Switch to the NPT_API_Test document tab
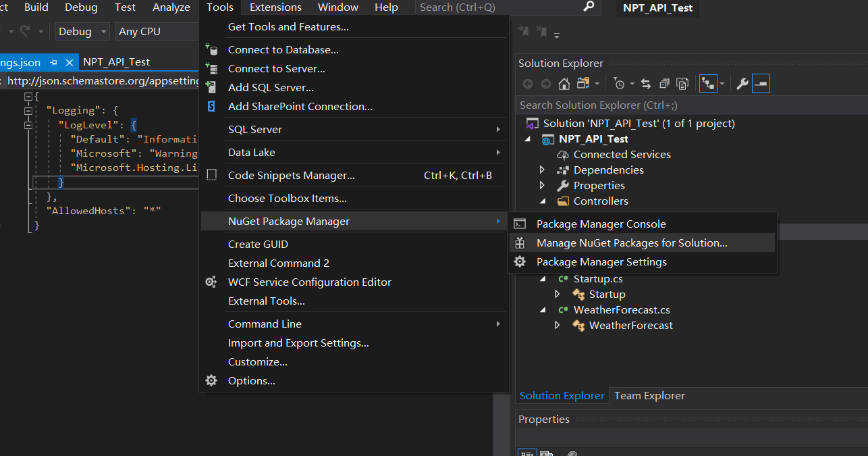 117,62
